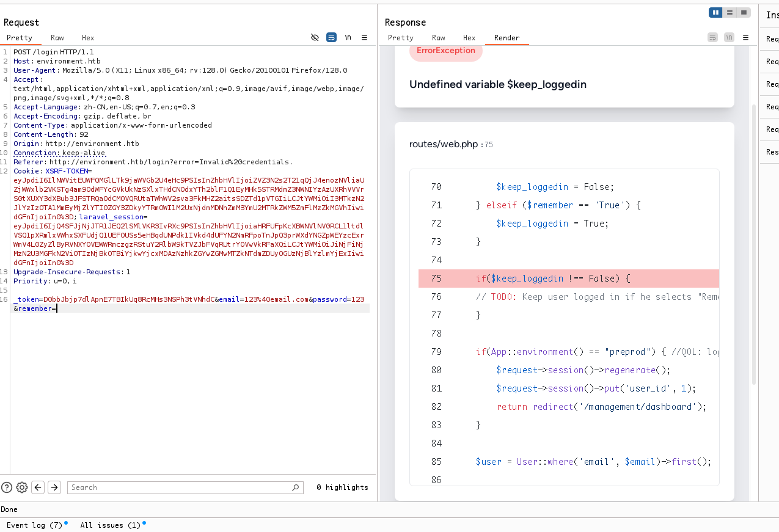Click code line 71 elseif ($remember == 'True')
Viewport: 779px width, 532px height.
558,205
